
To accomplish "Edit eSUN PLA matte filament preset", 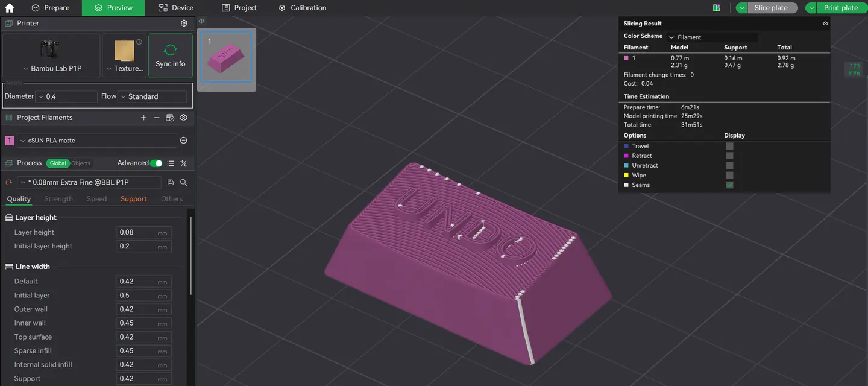I will pyautogui.click(x=184, y=141).
